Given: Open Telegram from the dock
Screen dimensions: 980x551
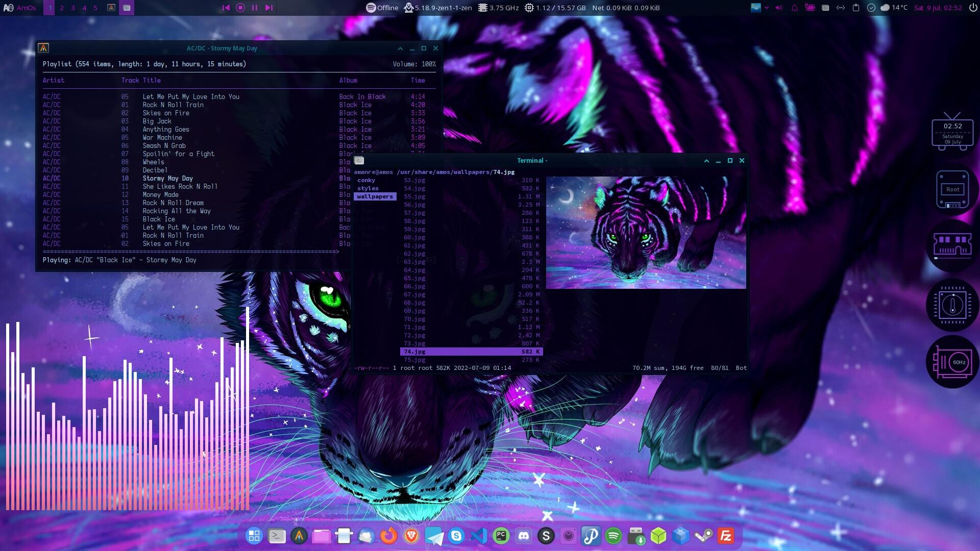Looking at the screenshot, I should (x=434, y=536).
